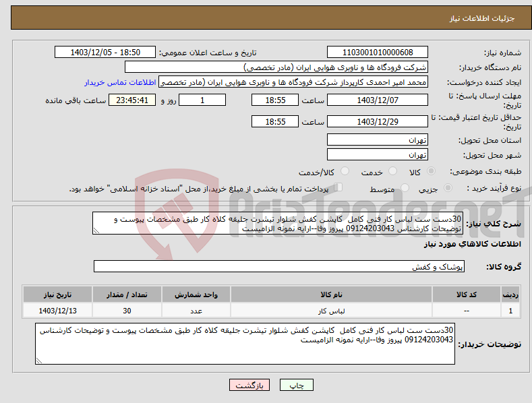
Task: Click the row number cell 1
Action: pyautogui.click(x=510, y=311)
